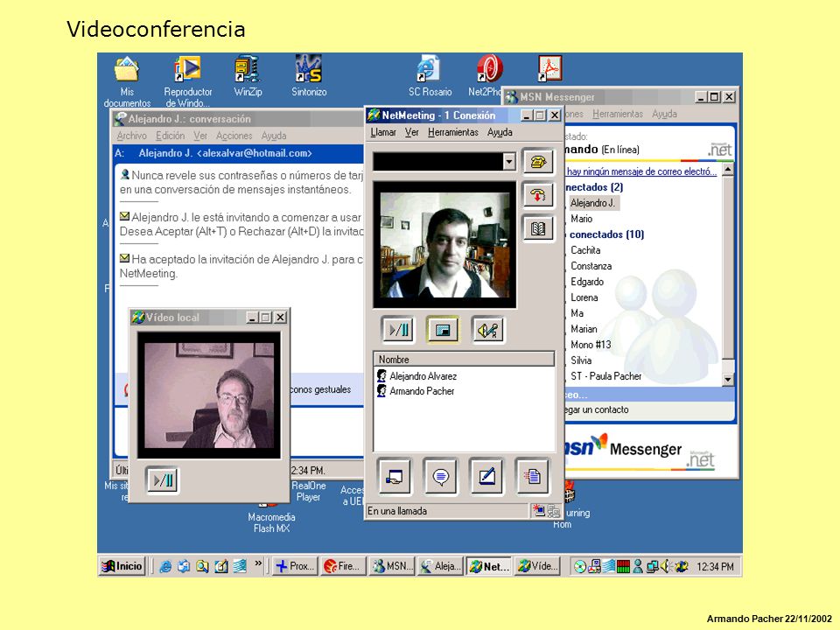Click the add a contact link in Messenger
Image resolution: width=840 pixels, height=630 pixels.
596,409
